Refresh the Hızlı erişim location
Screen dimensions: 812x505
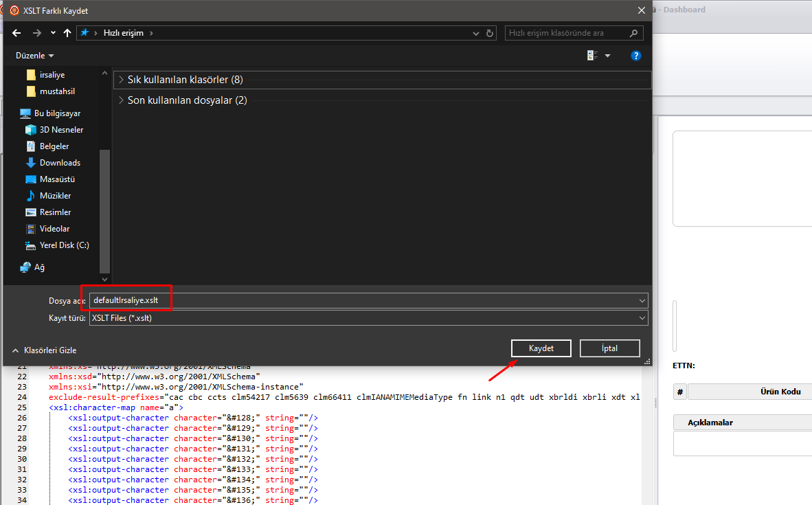490,33
